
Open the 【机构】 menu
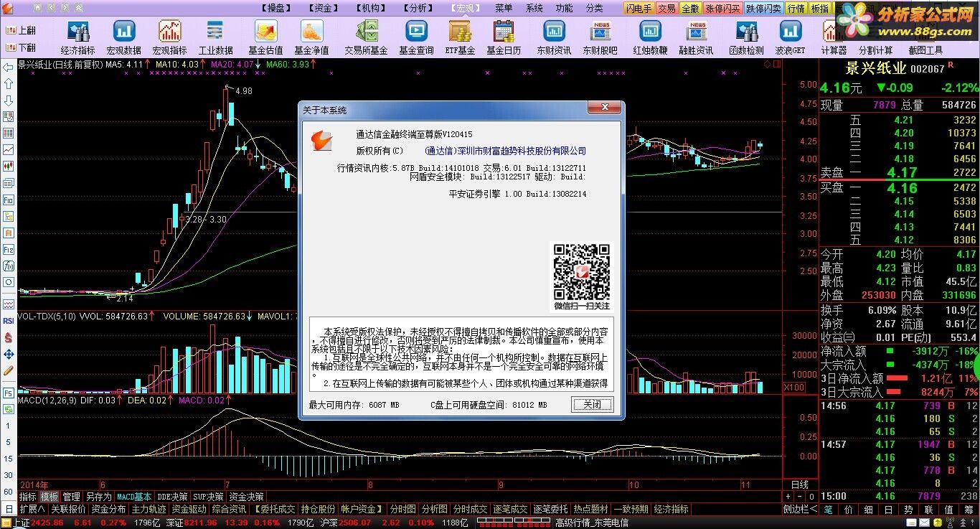click(x=372, y=8)
